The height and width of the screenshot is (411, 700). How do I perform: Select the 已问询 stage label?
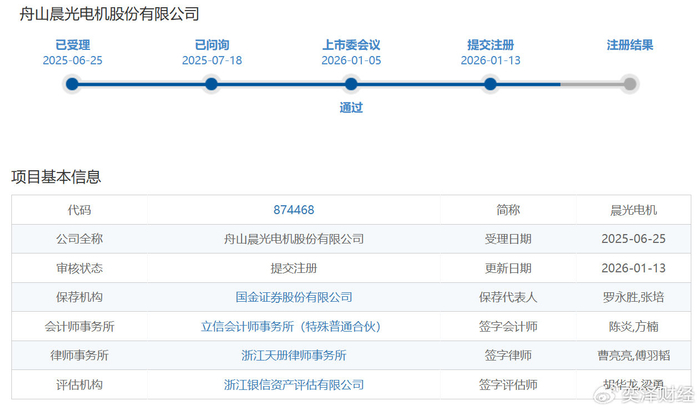point(212,45)
